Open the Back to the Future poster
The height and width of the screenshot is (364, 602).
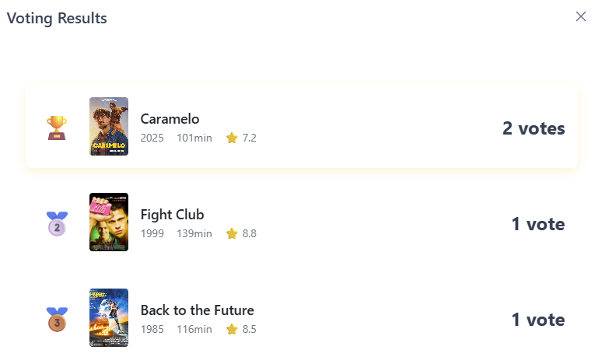[109, 317]
